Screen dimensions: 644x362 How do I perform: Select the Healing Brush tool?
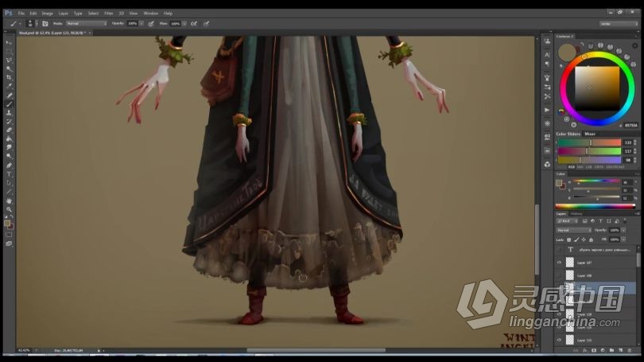click(9, 95)
